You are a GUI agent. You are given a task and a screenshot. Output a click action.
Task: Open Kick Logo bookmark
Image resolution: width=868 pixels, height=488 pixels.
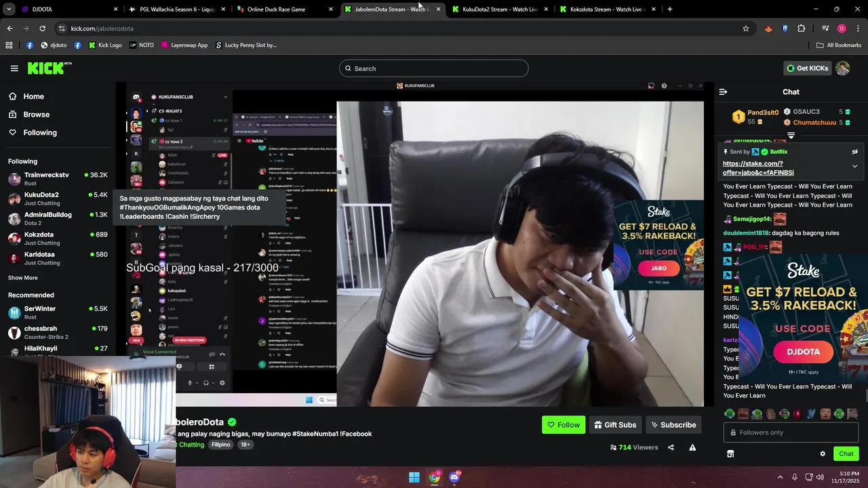click(104, 45)
